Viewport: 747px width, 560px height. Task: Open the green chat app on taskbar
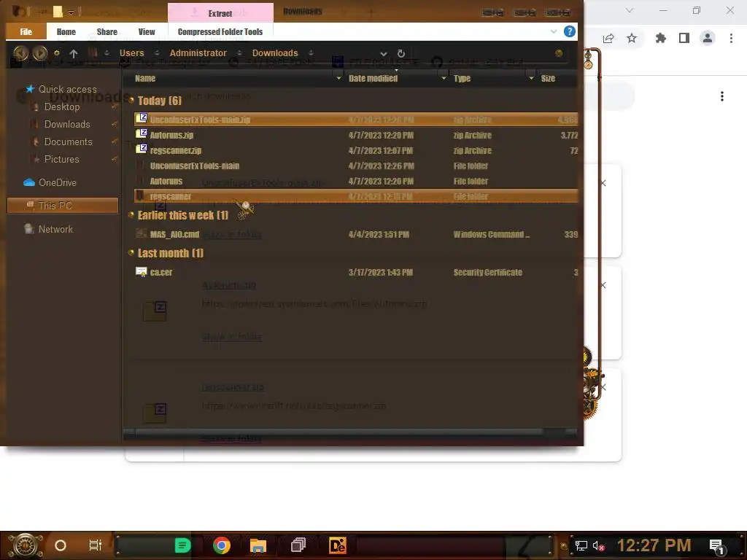pos(182,545)
